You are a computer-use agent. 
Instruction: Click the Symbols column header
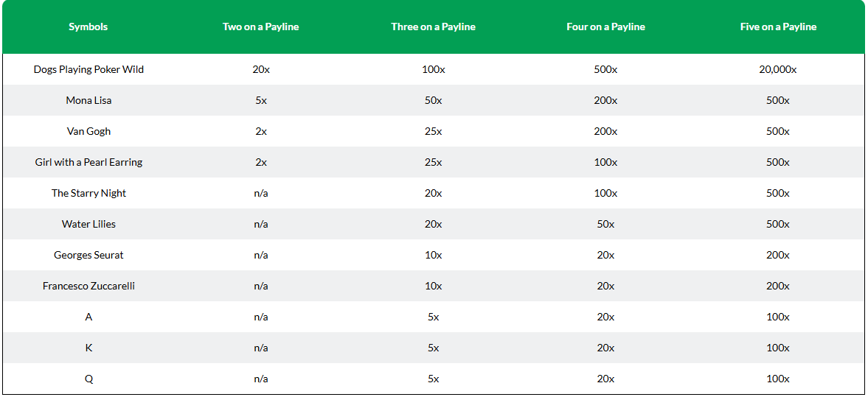(x=88, y=27)
